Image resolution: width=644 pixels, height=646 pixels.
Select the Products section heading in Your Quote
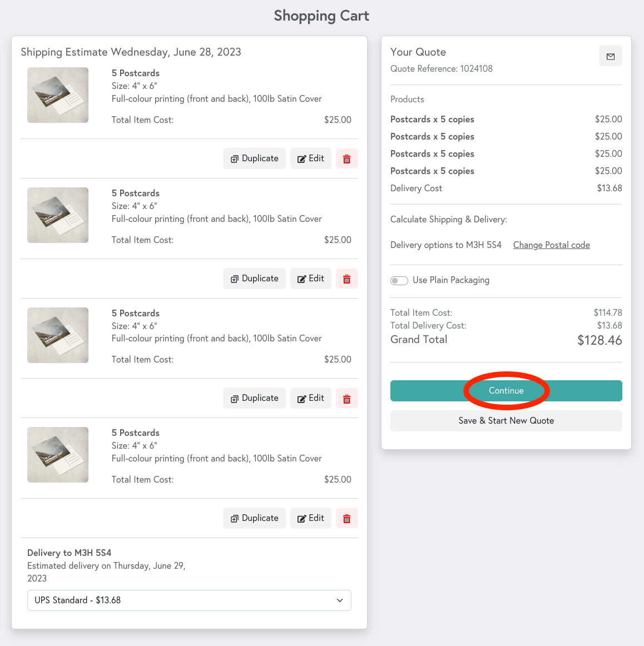(407, 99)
